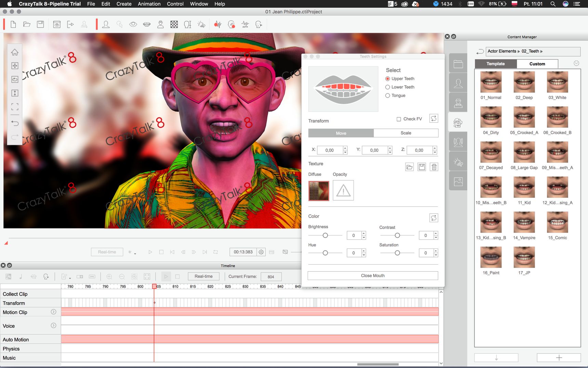Open the Content Manager options chevron dropdown
588x368 pixels.
point(576,63)
